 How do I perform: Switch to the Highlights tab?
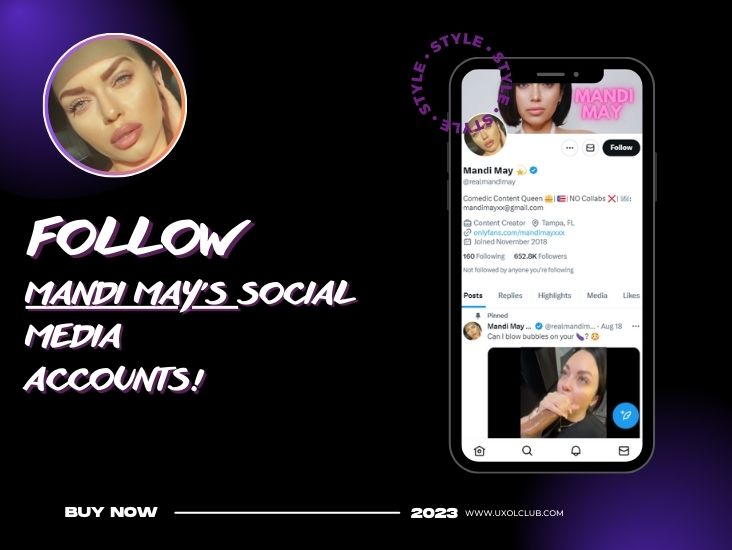(x=554, y=296)
